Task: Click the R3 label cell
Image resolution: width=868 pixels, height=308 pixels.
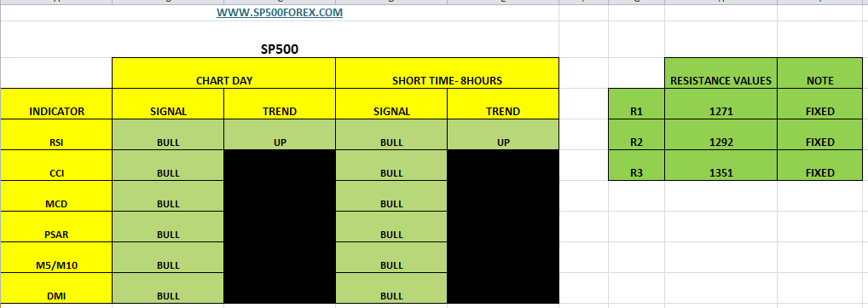Action: (x=637, y=166)
